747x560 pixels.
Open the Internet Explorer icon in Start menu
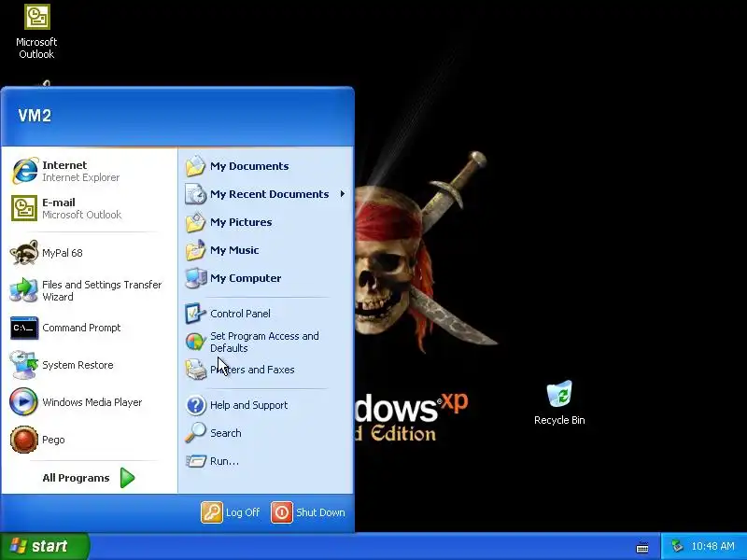tap(25, 171)
